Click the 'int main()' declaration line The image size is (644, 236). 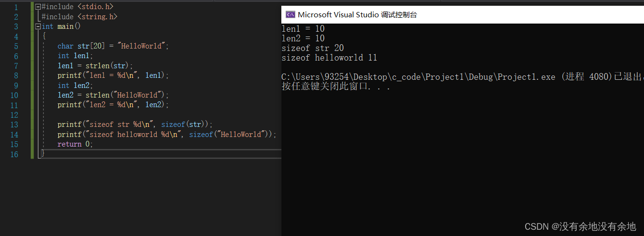point(61,26)
